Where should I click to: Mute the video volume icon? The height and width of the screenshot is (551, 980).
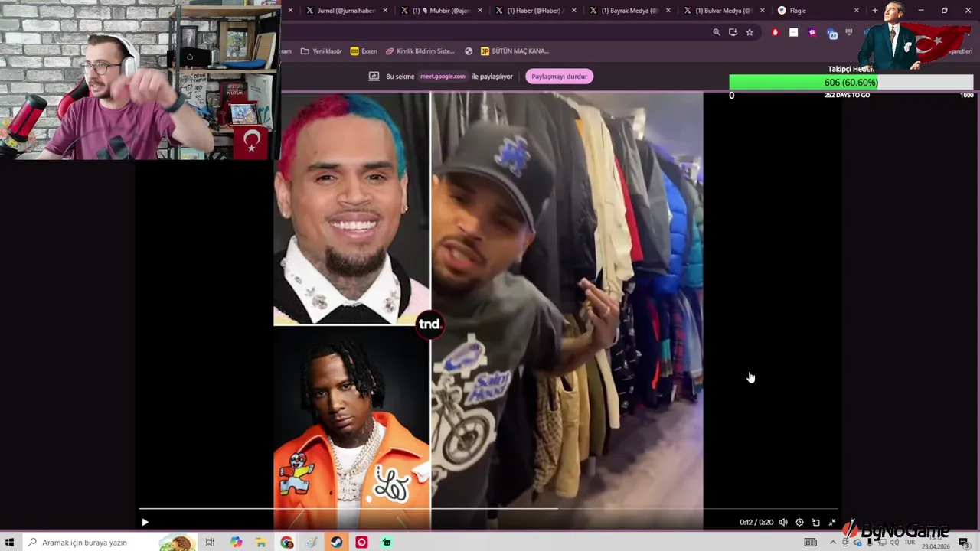(x=783, y=522)
